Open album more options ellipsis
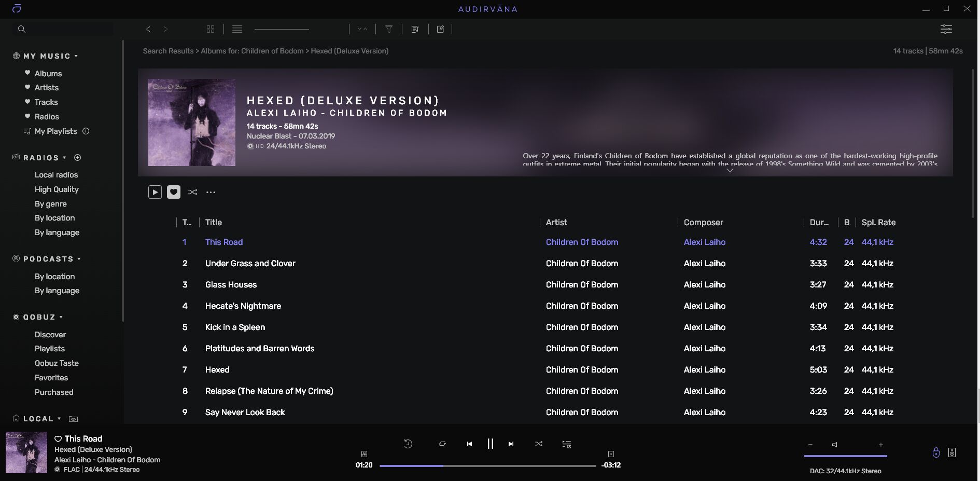This screenshot has height=481, width=980. pyautogui.click(x=211, y=192)
